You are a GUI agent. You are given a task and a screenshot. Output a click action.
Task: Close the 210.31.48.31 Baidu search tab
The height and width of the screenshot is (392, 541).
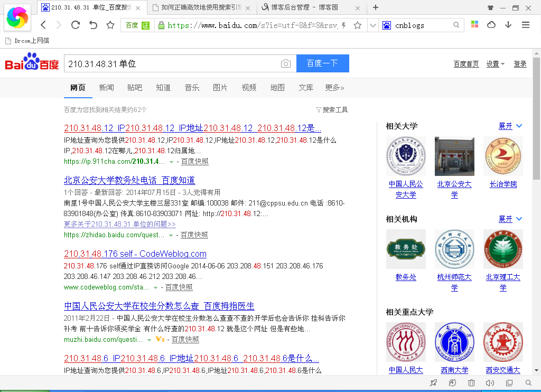(138, 8)
